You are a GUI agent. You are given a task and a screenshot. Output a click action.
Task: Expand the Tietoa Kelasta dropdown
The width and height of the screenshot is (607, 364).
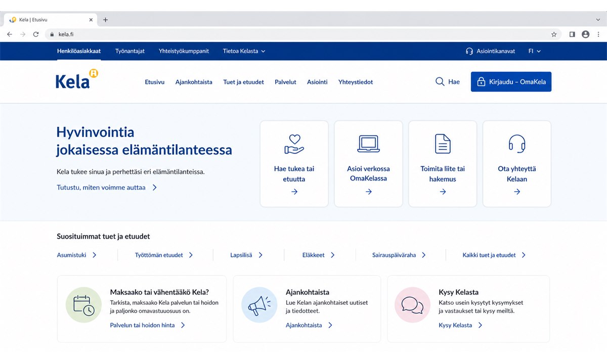coord(244,51)
